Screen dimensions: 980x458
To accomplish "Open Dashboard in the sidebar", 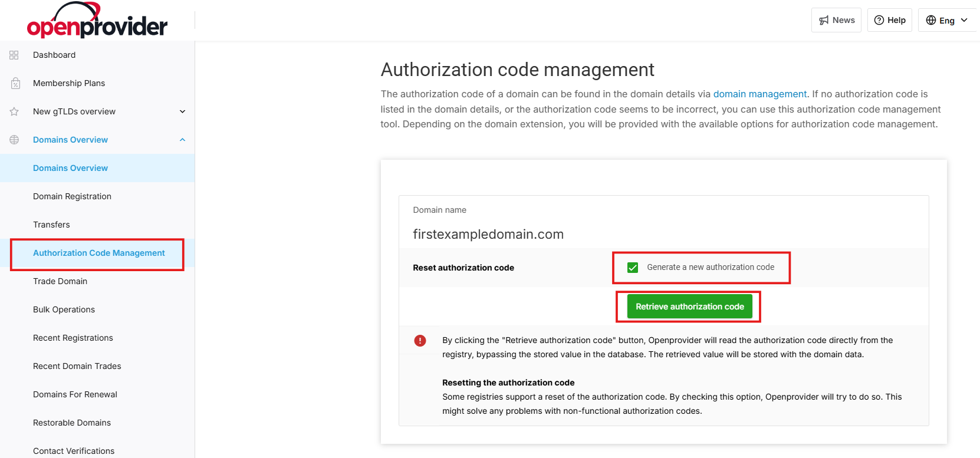I will pos(54,55).
